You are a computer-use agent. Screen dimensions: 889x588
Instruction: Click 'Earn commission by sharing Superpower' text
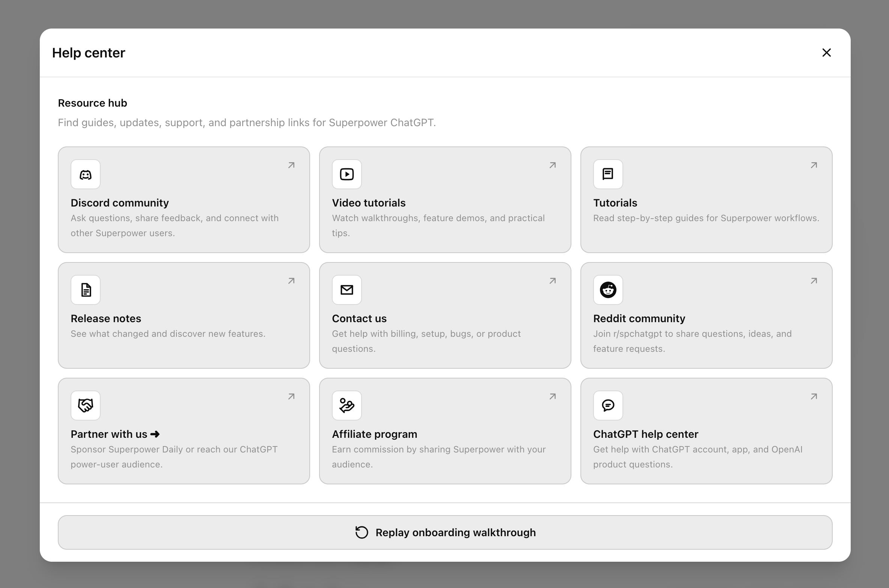coord(439,457)
